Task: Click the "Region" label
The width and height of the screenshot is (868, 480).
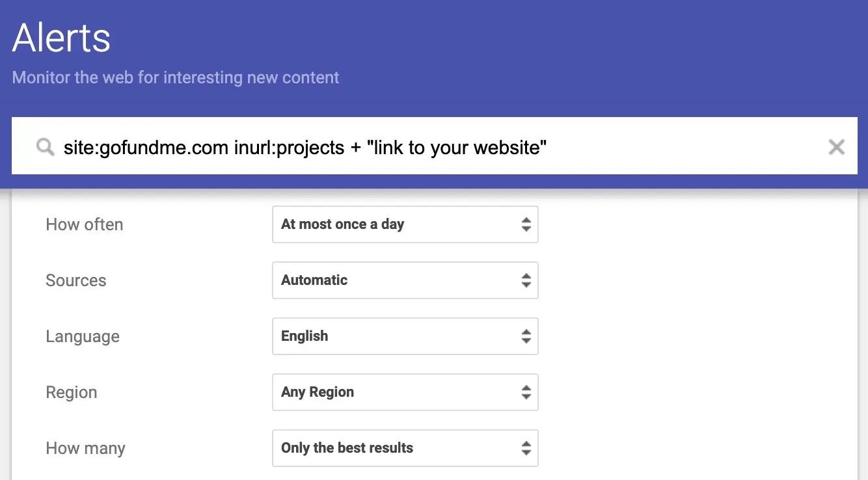Action: click(71, 392)
